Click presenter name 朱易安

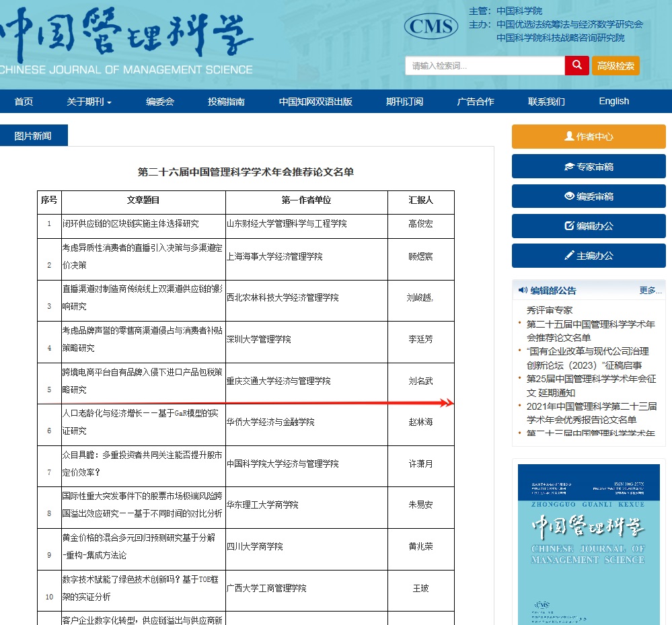(420, 505)
